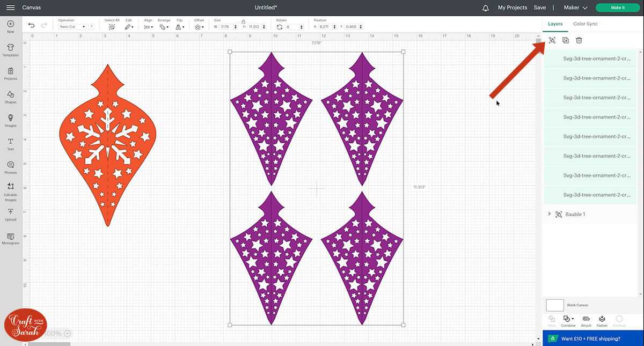This screenshot has width=644, height=346.
Task: Flatten the selected layers
Action: [602, 320]
